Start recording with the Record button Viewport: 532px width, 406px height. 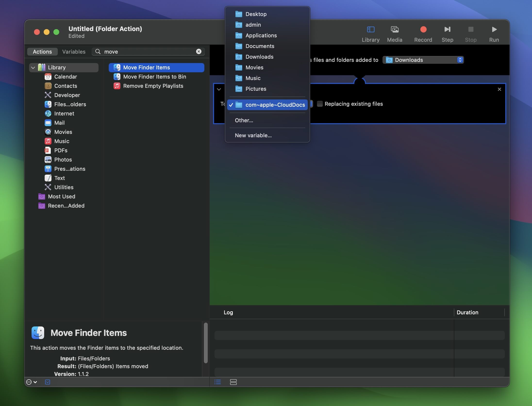[423, 34]
